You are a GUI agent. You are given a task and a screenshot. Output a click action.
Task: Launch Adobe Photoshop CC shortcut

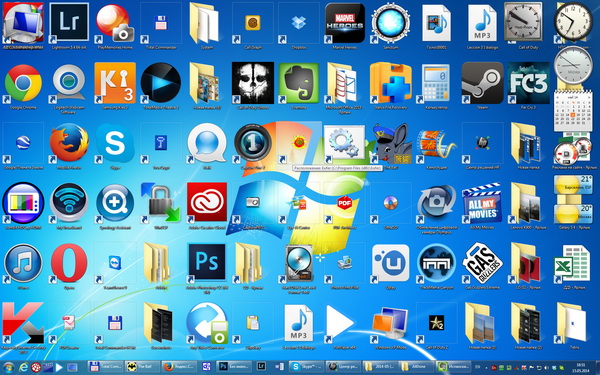(207, 262)
